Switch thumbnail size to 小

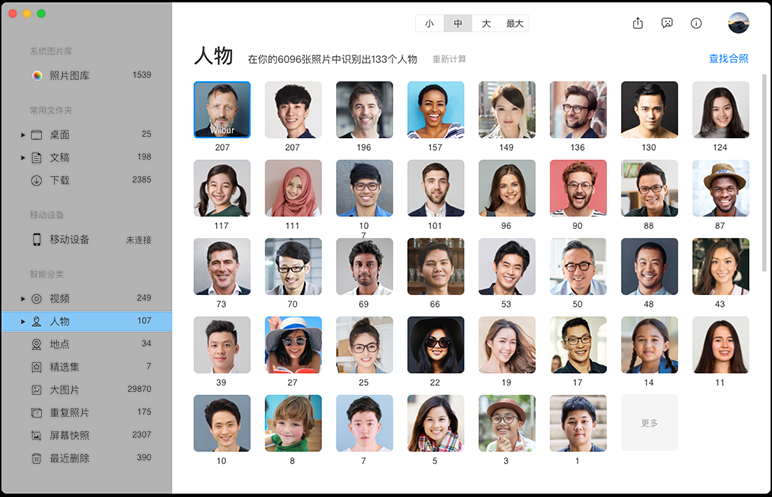(429, 23)
